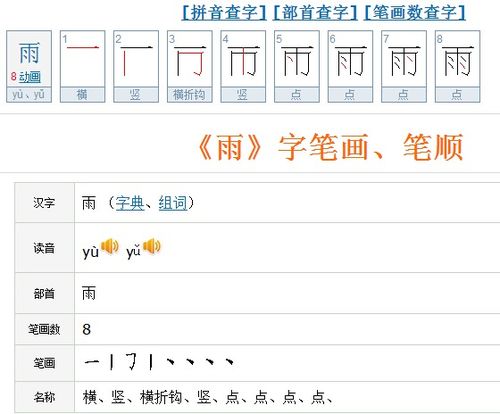Screen dimensions: 500x414
Task: Select stroke step 7 点 thumbnail
Action: point(404,66)
